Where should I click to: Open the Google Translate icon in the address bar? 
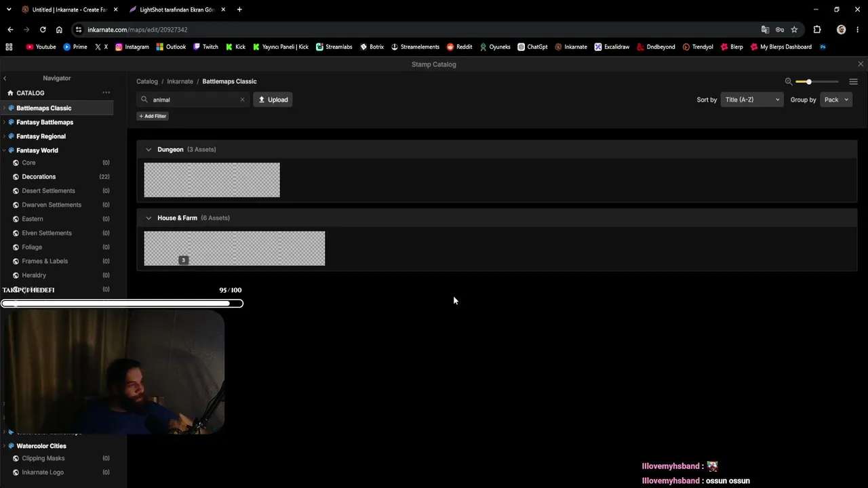coord(765,30)
